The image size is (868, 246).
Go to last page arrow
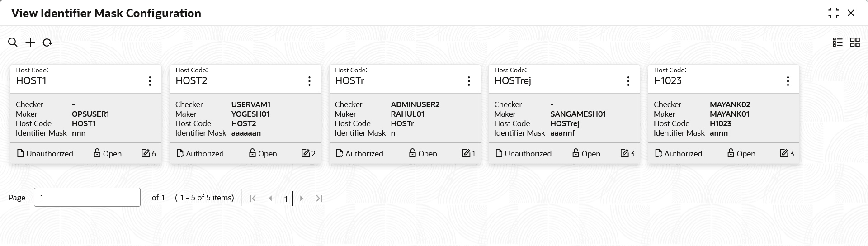[319, 198]
